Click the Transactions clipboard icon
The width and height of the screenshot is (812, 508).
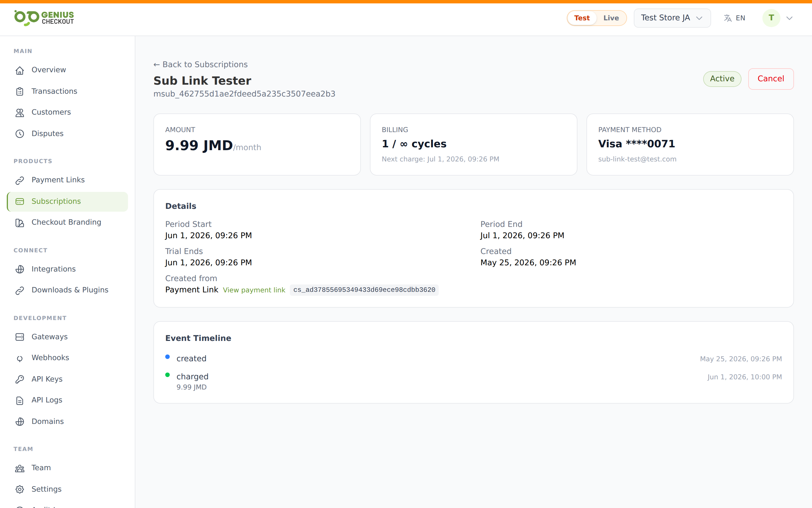coord(20,91)
